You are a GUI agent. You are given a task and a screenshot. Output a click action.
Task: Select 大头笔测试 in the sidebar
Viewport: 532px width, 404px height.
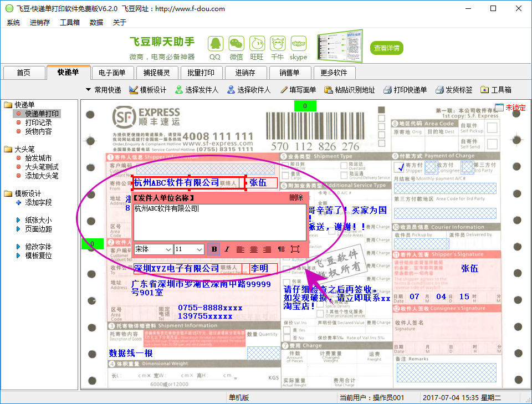(42, 167)
